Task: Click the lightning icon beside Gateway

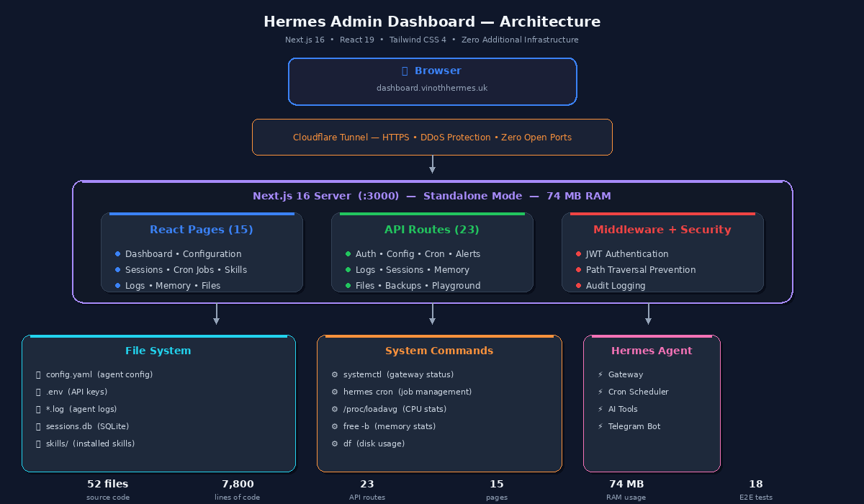Action: 600,374
